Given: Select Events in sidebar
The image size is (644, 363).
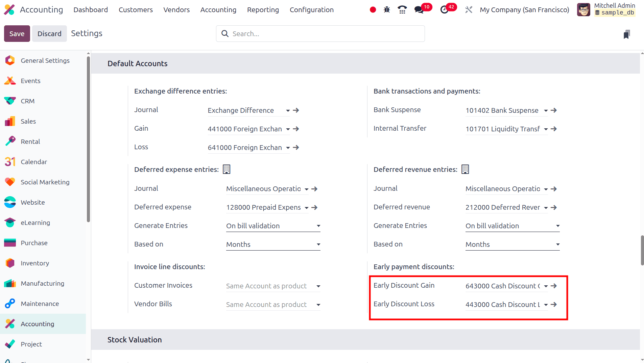Looking at the screenshot, I should tap(43, 81).
